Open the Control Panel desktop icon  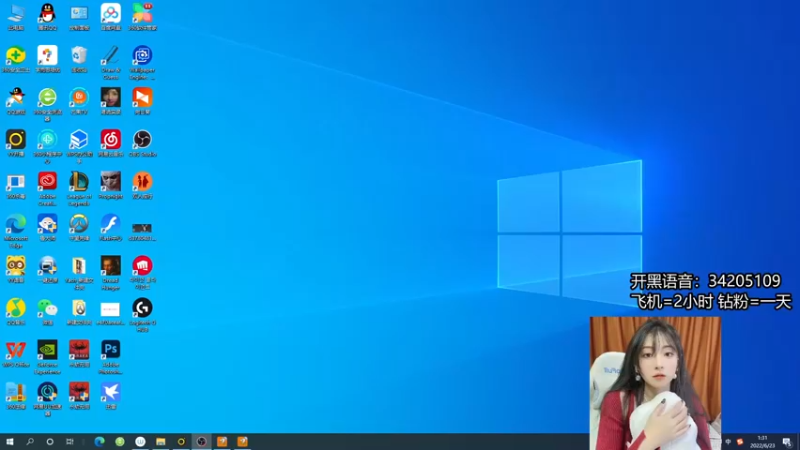pos(79,17)
